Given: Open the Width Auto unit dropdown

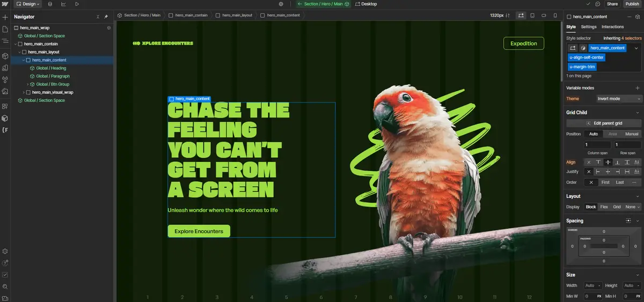Looking at the screenshot, I should (600, 286).
